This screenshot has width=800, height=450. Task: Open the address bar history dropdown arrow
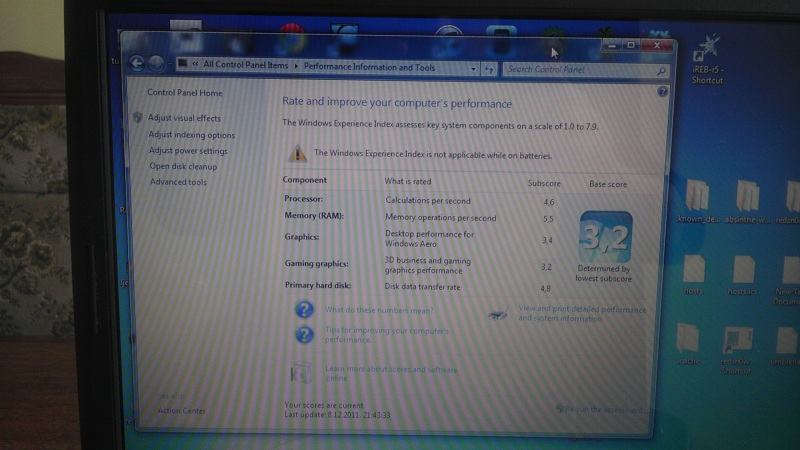[x=473, y=69]
